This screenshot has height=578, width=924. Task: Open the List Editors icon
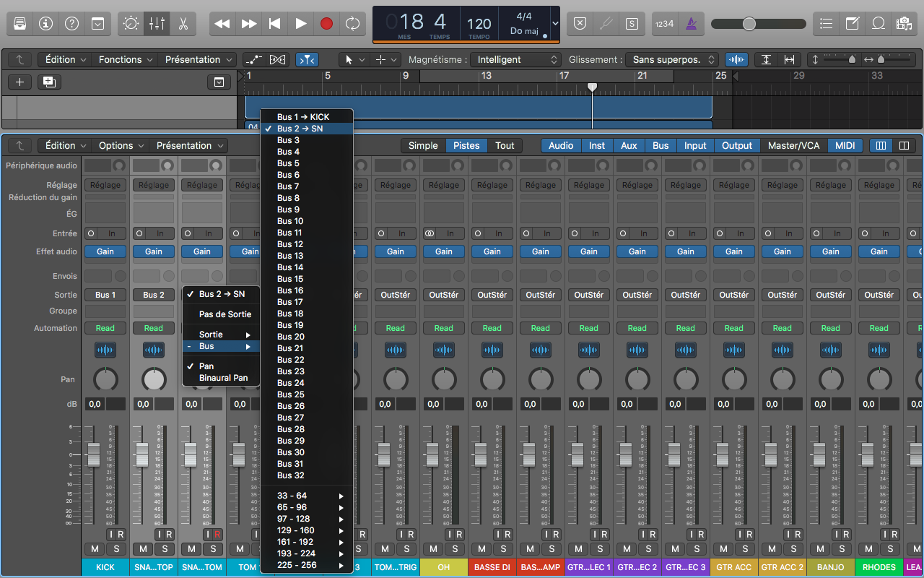(827, 23)
